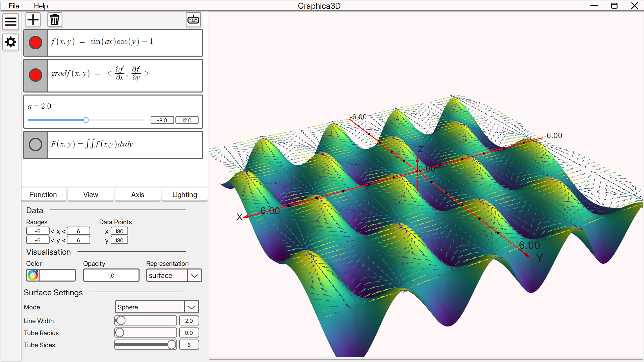Screen dimensions: 644x362
Task: Click the gradf(x,y) gradient expression
Action: (x=100, y=73)
